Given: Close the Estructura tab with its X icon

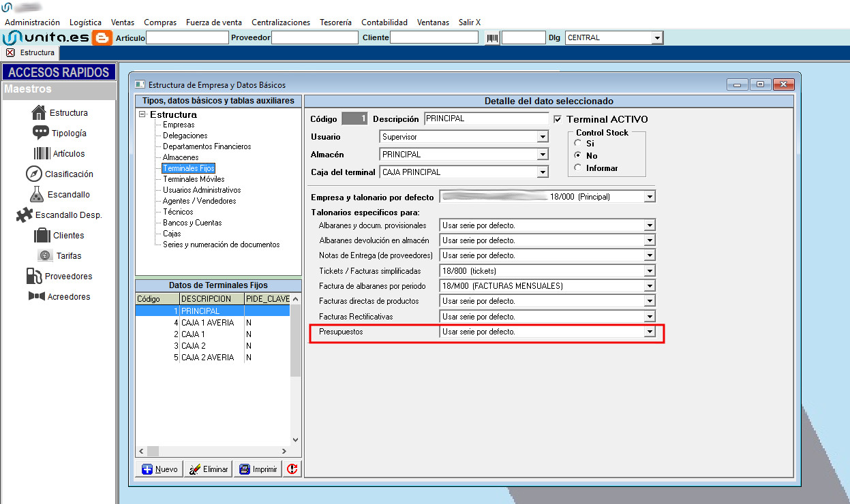Looking at the screenshot, I should [10, 52].
